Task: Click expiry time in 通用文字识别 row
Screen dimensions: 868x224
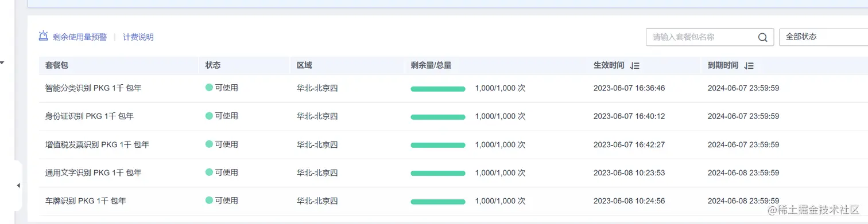Action: 743,172
